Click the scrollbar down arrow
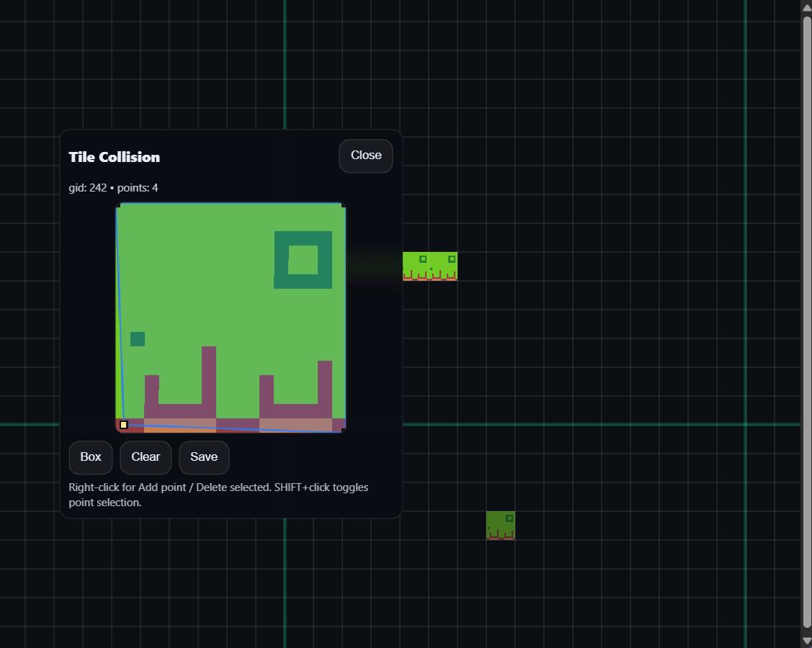This screenshot has width=812, height=648. pyautogui.click(x=806, y=640)
